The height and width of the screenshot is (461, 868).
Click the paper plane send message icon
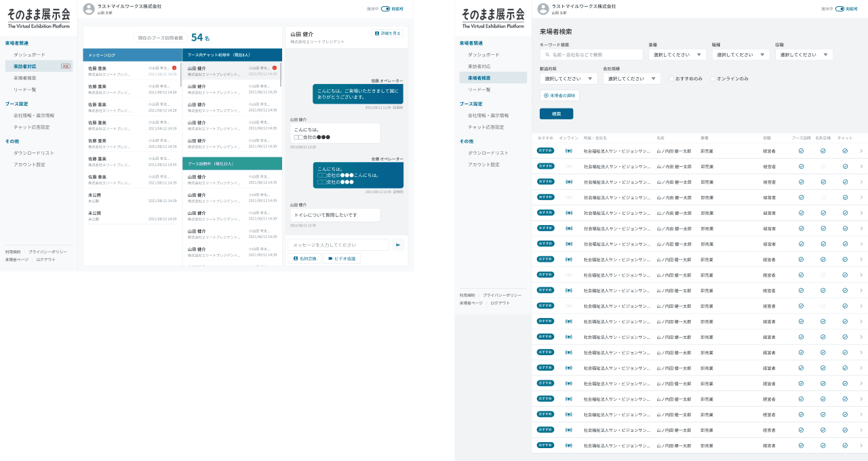[x=398, y=245]
